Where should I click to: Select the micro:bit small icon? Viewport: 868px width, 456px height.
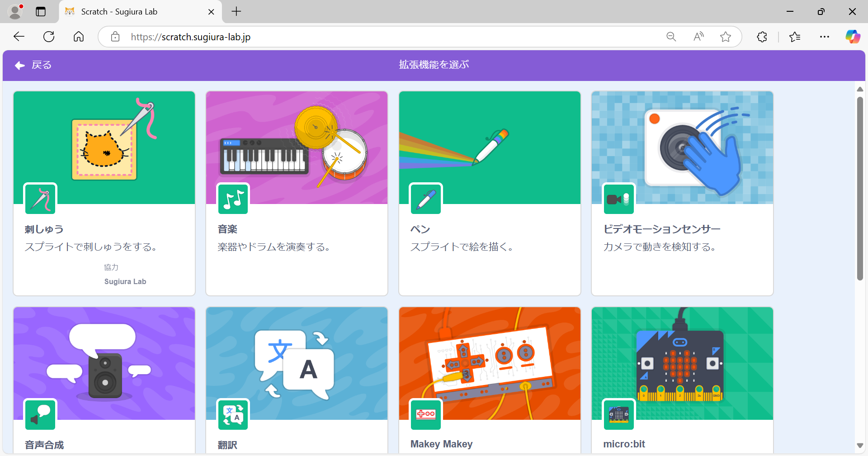pos(618,414)
